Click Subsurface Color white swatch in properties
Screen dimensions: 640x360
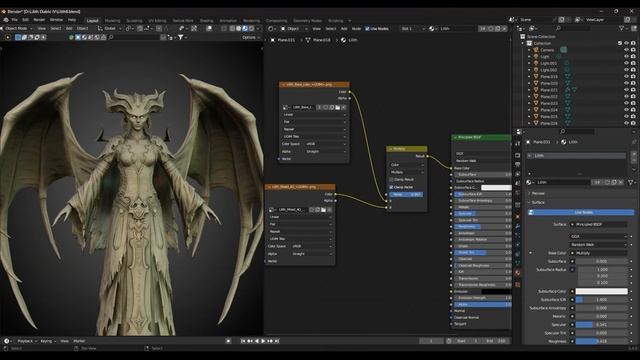pos(601,291)
